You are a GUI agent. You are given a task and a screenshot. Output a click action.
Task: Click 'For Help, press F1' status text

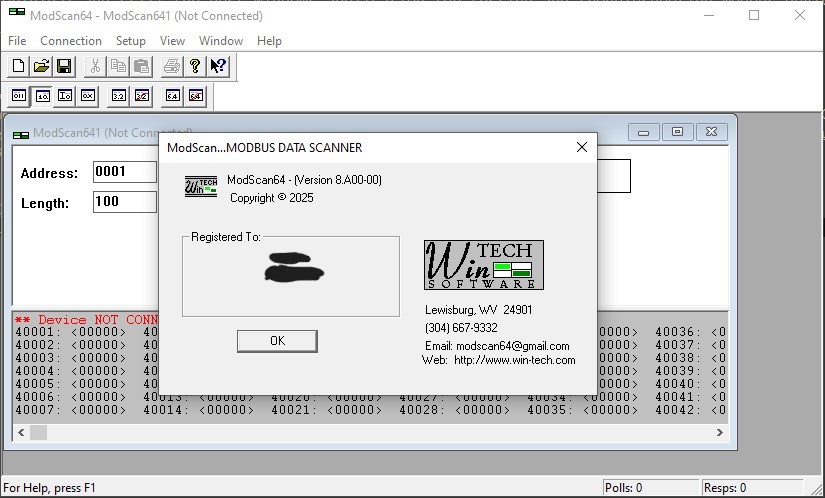coord(49,487)
